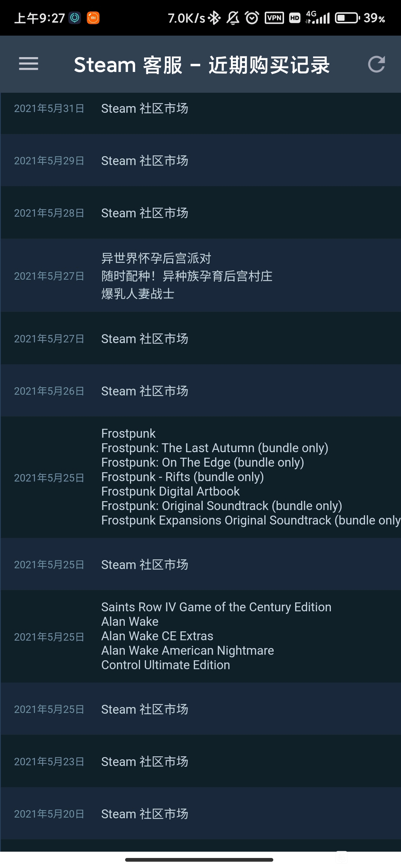Open the May 28 Steam 社区市场 purchase
Screen dimensions: 401x868
[x=200, y=213]
